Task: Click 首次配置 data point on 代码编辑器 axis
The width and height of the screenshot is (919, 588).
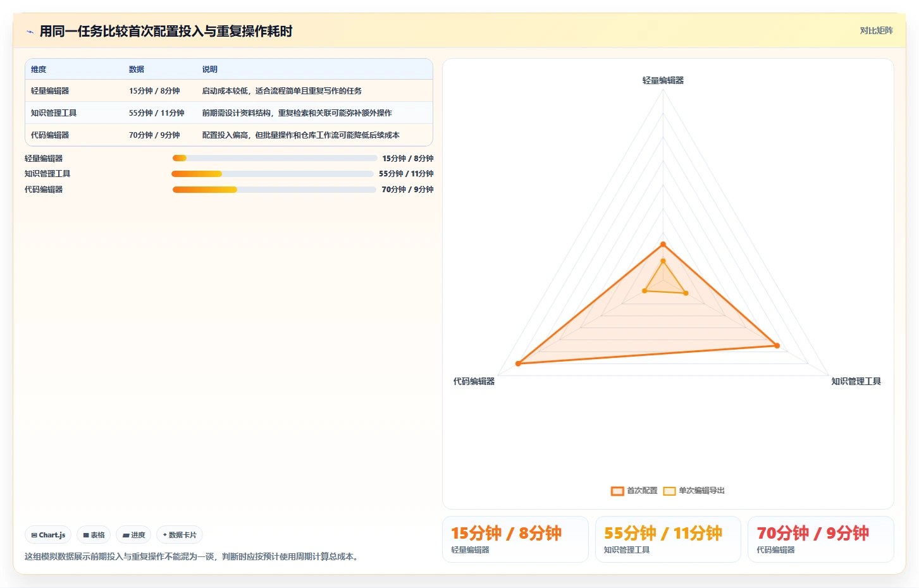Action: pyautogui.click(x=518, y=364)
